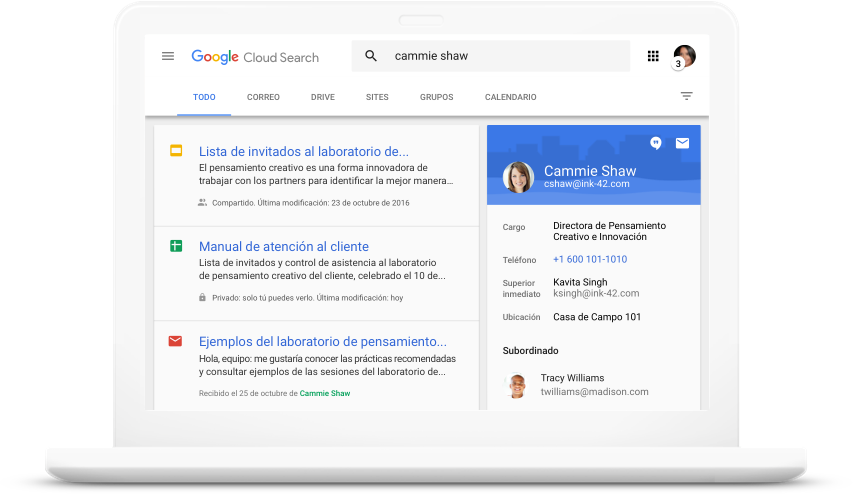Screen dimensions: 853x495
Task: Send email to Cammie Shaw via envelope icon
Action: pyautogui.click(x=682, y=143)
